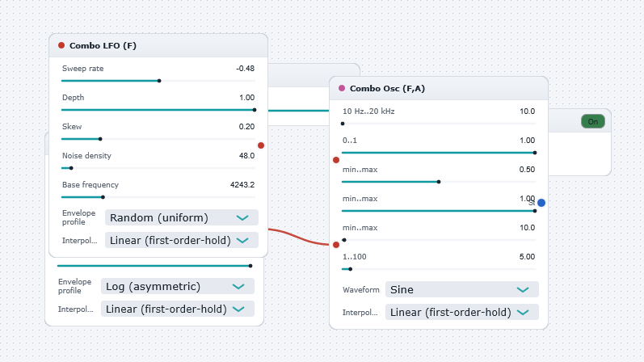Click the Skew slider handle

100,139
